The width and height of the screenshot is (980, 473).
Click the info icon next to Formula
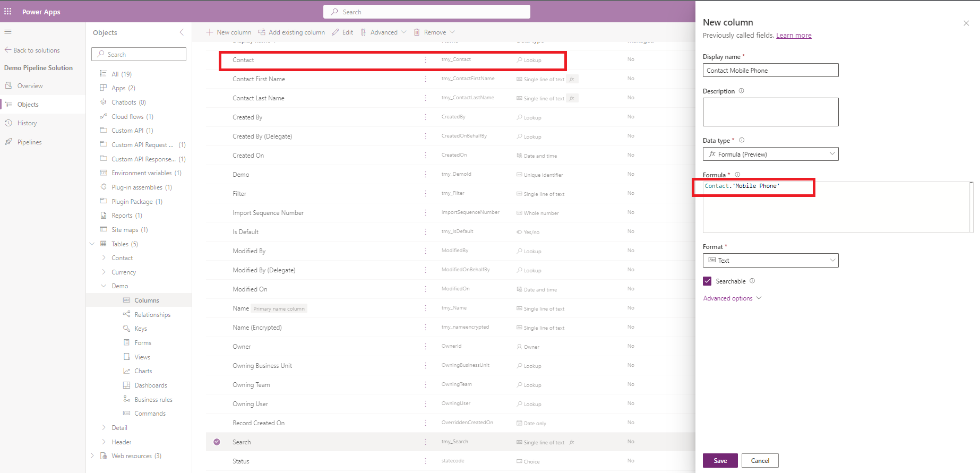[737, 175]
